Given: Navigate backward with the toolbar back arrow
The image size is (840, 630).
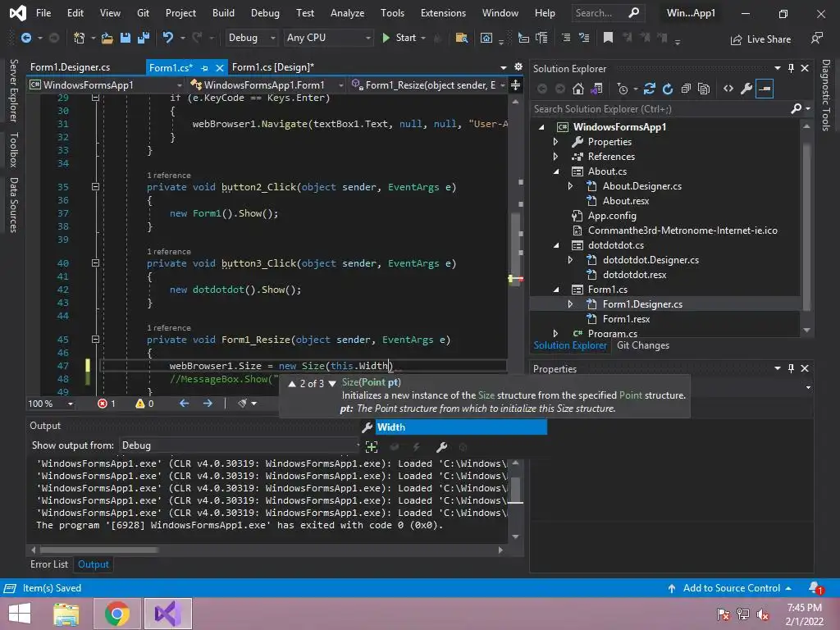Looking at the screenshot, I should click(25, 38).
